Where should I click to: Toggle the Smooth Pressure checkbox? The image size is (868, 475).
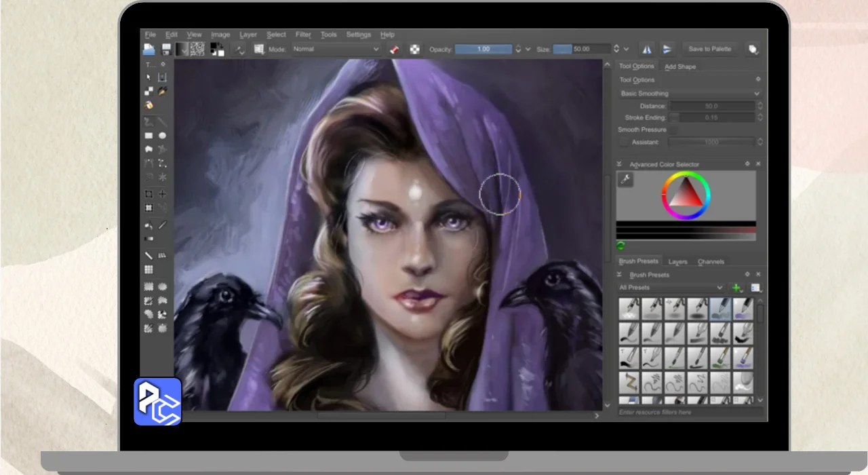(x=674, y=130)
